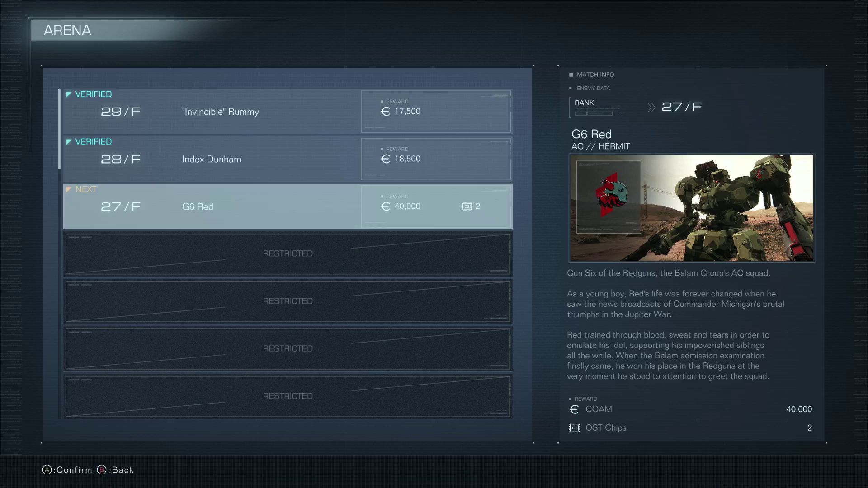The width and height of the screenshot is (868, 488).
Task: Click the COAM currency icon in reward panel
Action: (574, 409)
